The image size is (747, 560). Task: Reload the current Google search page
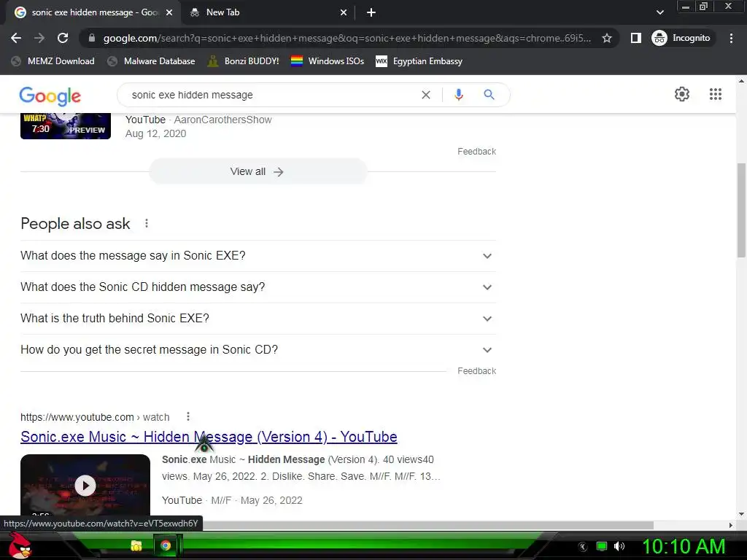pyautogui.click(x=63, y=38)
